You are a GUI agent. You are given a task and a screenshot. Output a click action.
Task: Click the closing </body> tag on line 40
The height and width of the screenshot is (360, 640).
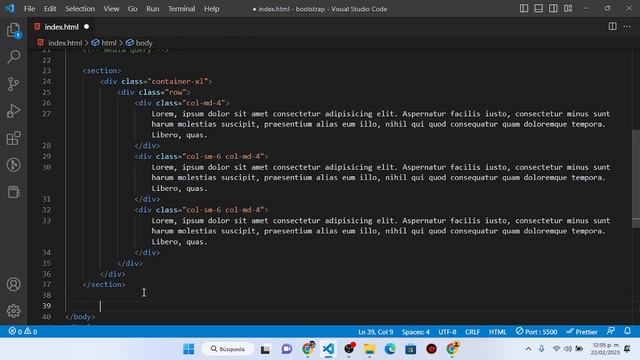click(x=80, y=316)
